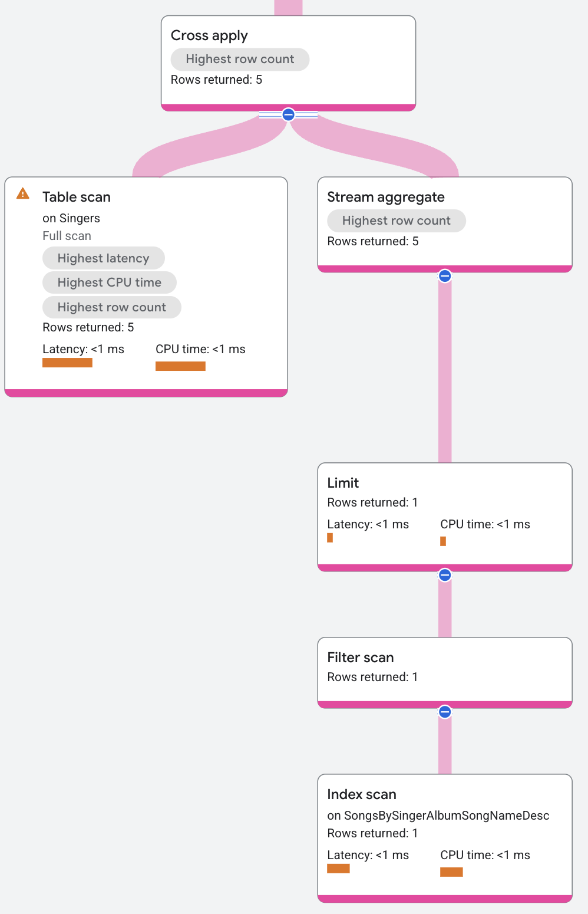
Task: Open the Filter scan node
Action: [361, 657]
